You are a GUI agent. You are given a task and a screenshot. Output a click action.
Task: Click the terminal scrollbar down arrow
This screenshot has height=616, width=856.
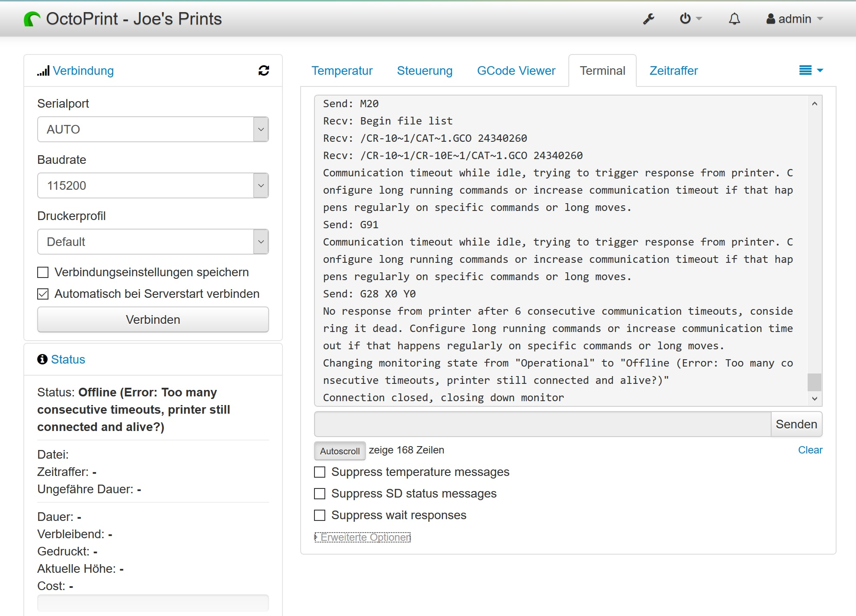(x=814, y=399)
